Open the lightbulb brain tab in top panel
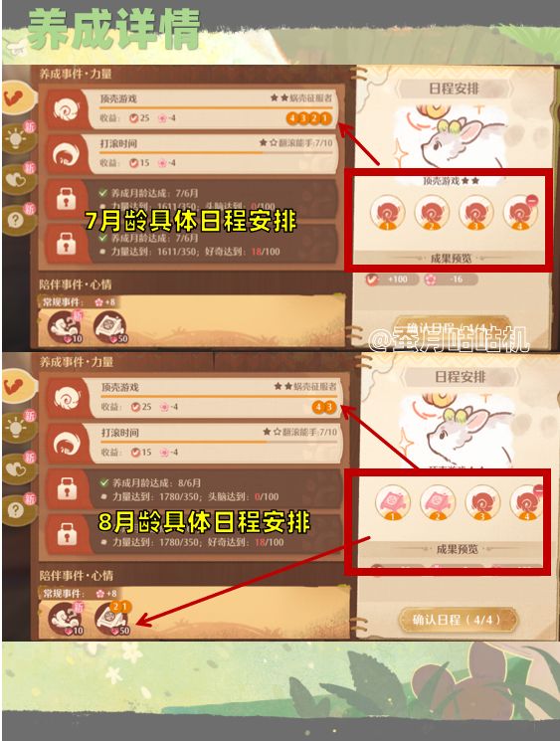This screenshot has height=741, width=560. pyautogui.click(x=18, y=138)
